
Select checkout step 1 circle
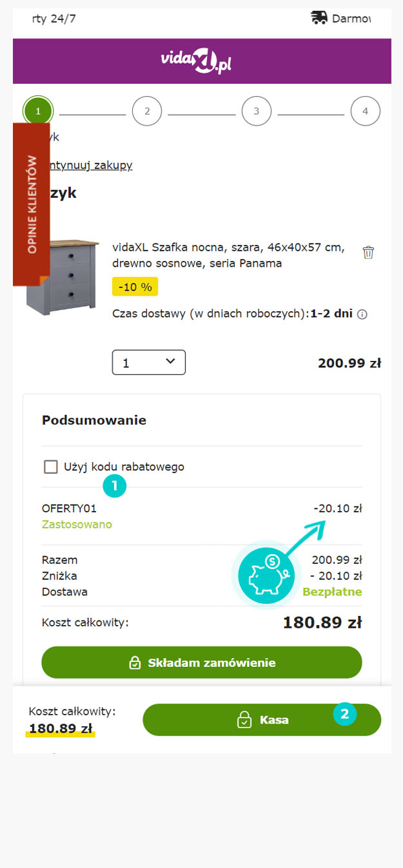pyautogui.click(x=38, y=111)
